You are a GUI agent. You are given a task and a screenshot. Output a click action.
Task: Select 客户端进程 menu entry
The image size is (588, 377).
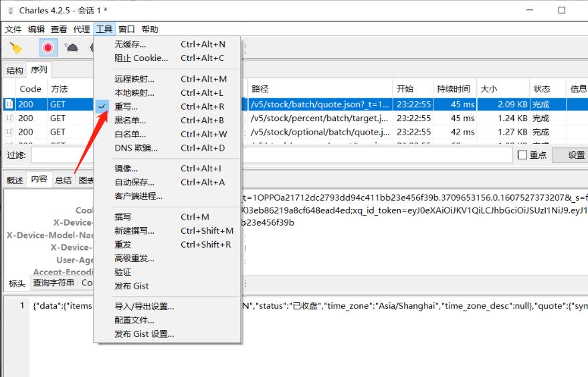[167, 196]
